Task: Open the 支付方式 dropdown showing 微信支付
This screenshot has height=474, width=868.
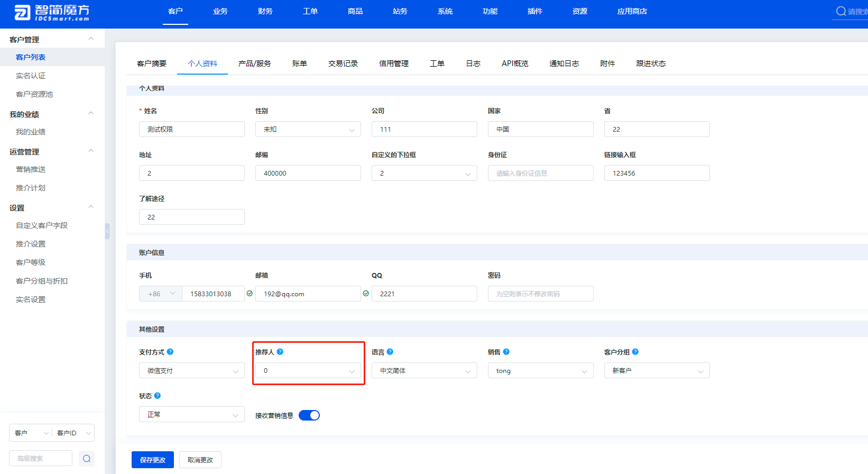Action: (192, 370)
